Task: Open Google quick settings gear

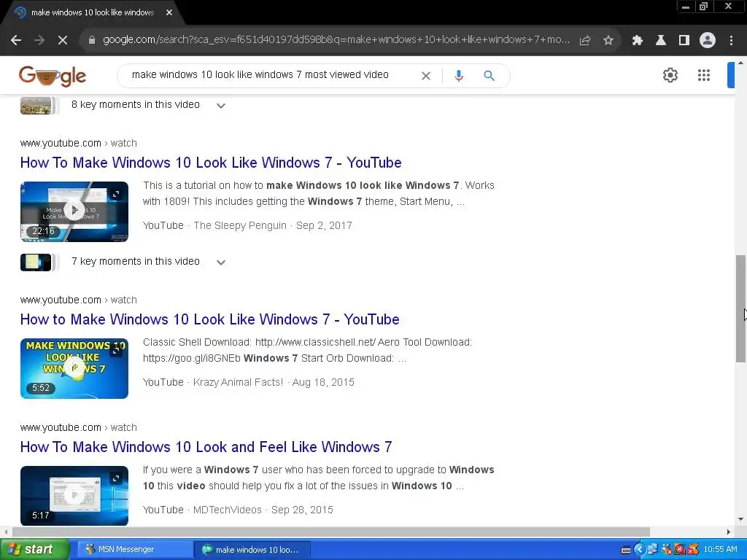Action: coord(670,75)
